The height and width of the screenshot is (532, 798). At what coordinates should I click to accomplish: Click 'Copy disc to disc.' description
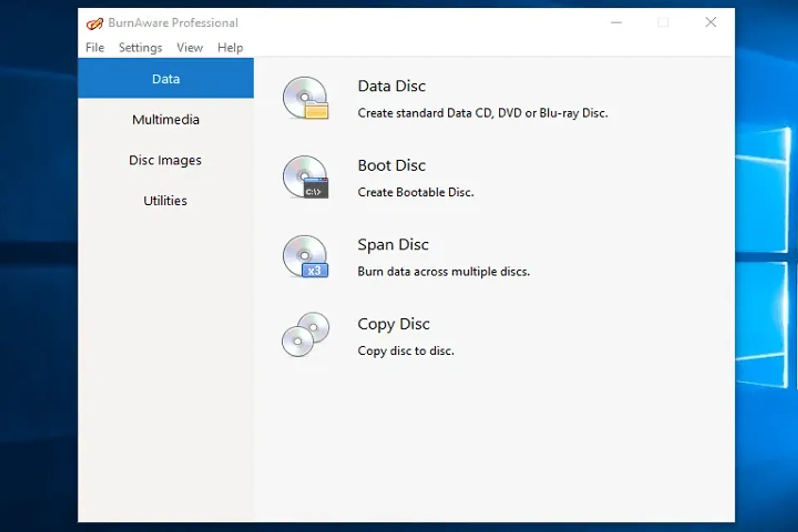click(x=406, y=351)
